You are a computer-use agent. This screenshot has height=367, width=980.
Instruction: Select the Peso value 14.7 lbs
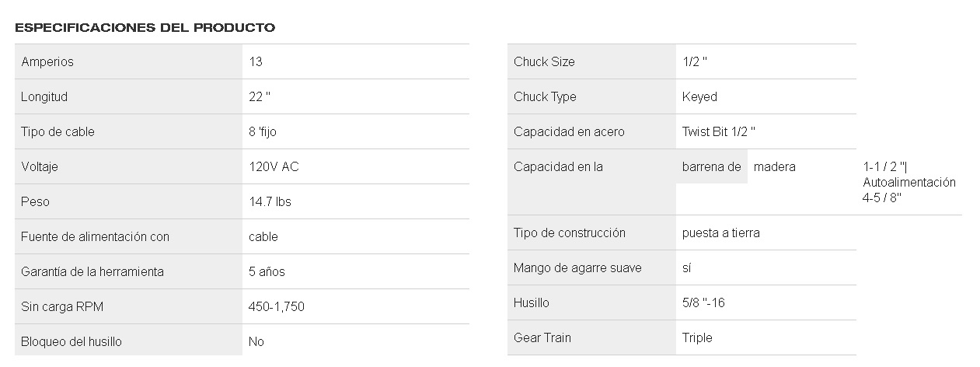pyautogui.click(x=270, y=201)
